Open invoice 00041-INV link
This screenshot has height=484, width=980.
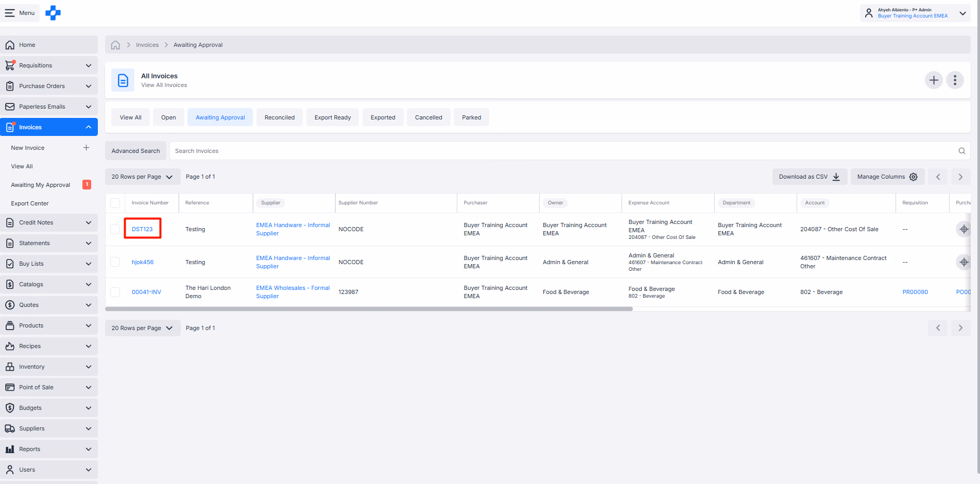pyautogui.click(x=146, y=292)
